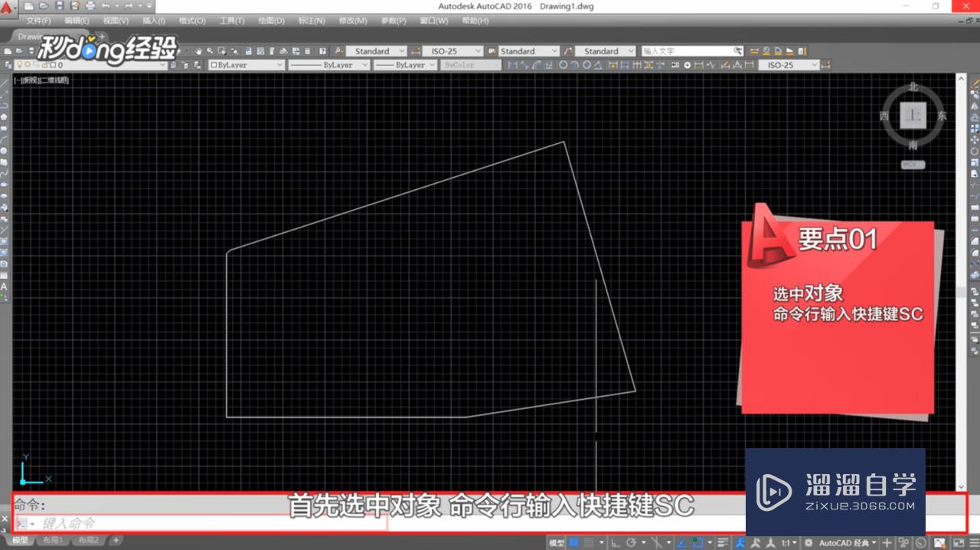Click the clean screen icon in status bar
Screen dimensions: 980x550
point(958,542)
